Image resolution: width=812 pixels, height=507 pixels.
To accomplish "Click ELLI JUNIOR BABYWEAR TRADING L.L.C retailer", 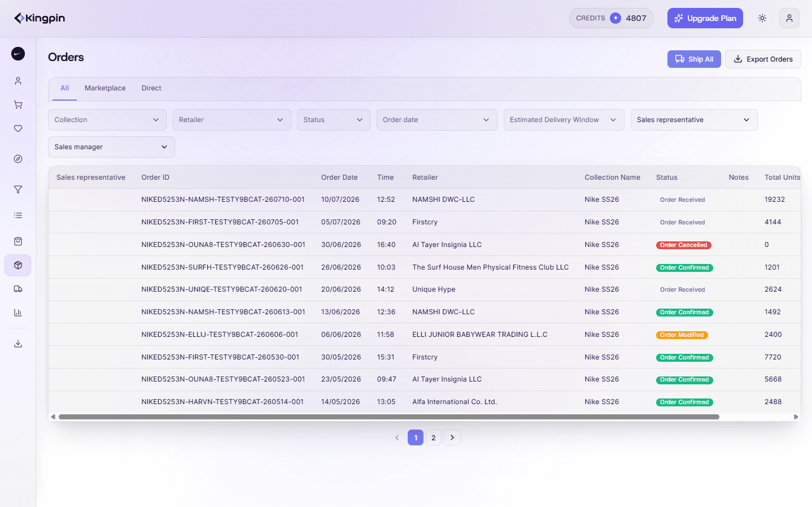I will pos(480,335).
